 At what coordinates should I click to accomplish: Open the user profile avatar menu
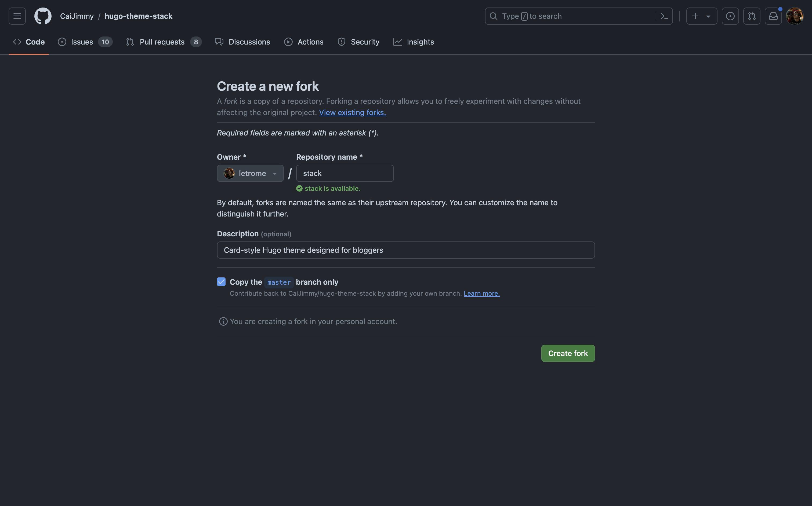tap(794, 16)
